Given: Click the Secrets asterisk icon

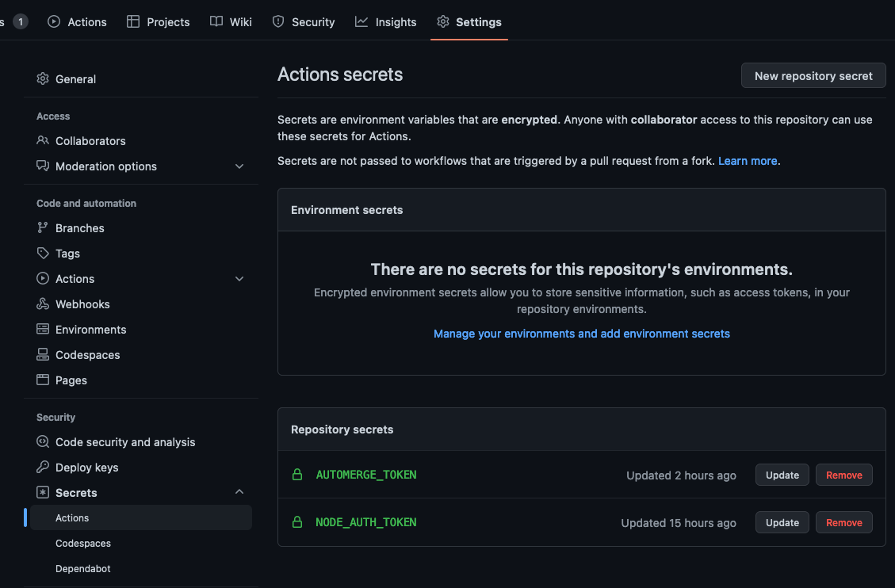Looking at the screenshot, I should pyautogui.click(x=43, y=492).
